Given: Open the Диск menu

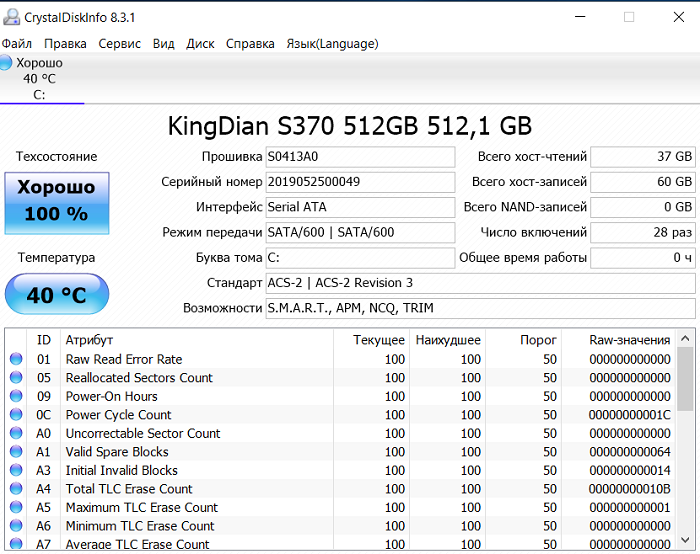Looking at the screenshot, I should point(200,44).
